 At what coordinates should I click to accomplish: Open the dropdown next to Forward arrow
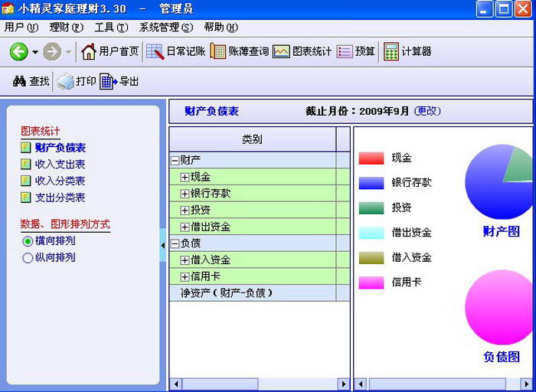click(x=68, y=52)
